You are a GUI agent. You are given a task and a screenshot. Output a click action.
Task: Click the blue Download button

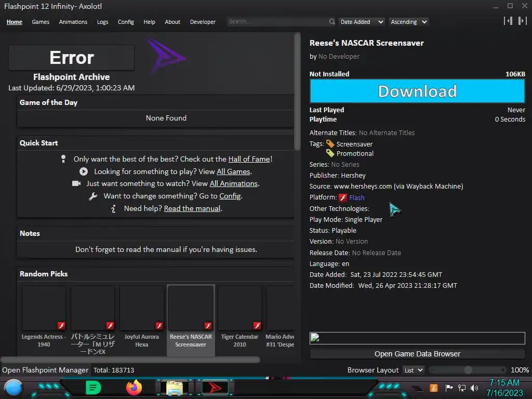click(x=417, y=91)
